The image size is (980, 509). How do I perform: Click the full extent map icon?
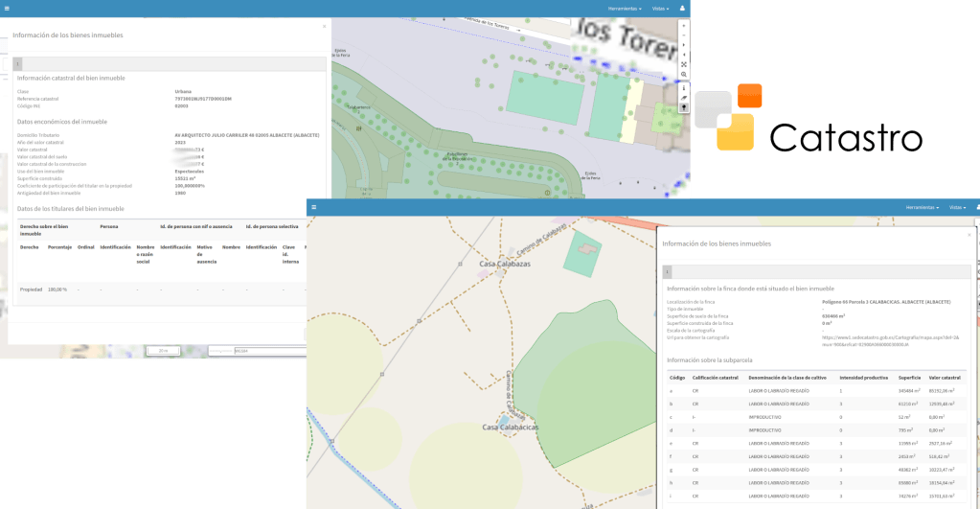click(x=683, y=63)
